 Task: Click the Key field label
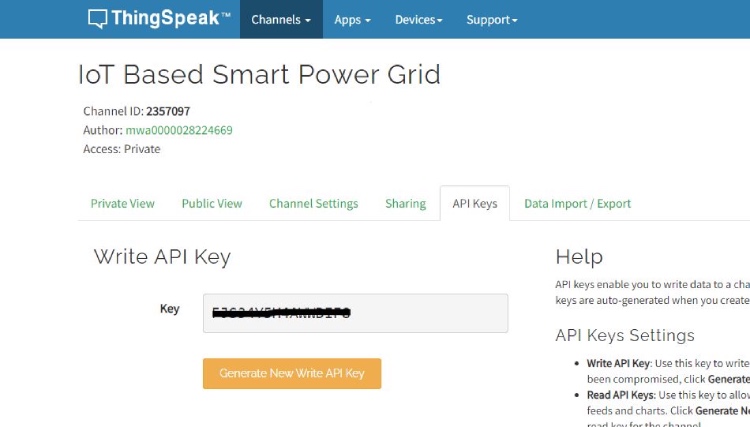click(170, 309)
